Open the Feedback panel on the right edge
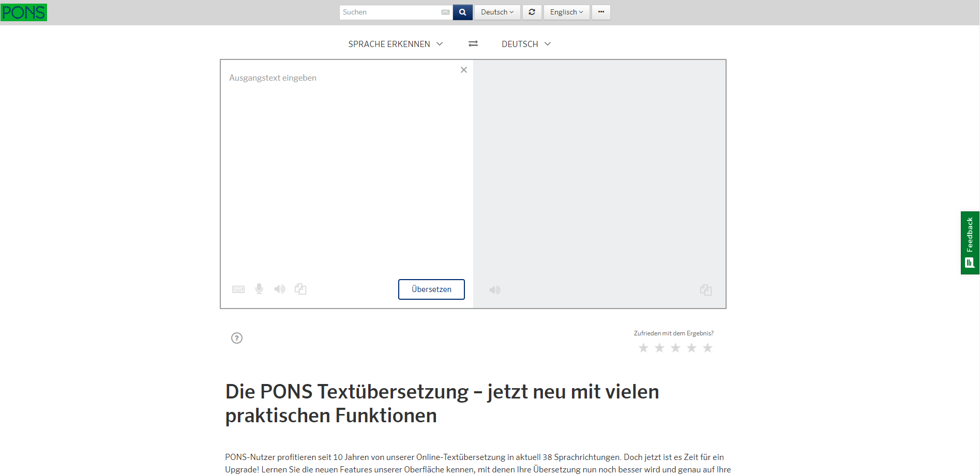Image resolution: width=980 pixels, height=476 pixels. coord(969,242)
